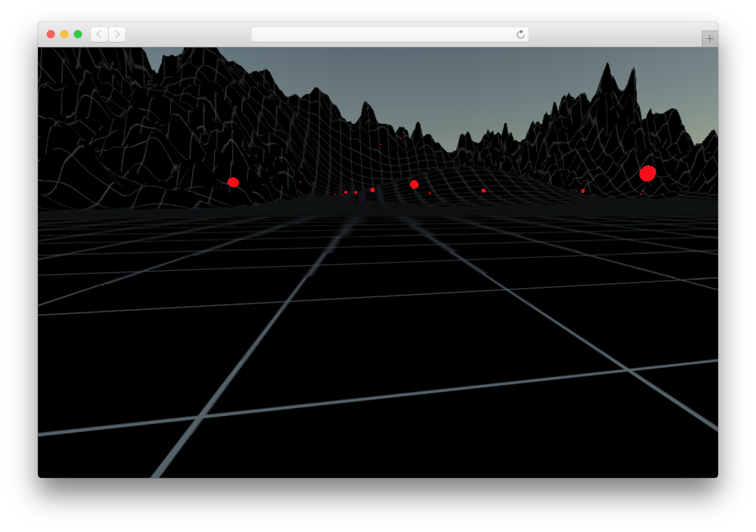This screenshot has width=756, height=532.
Task: Click the grid line intersection at lower right
Action: (629, 370)
